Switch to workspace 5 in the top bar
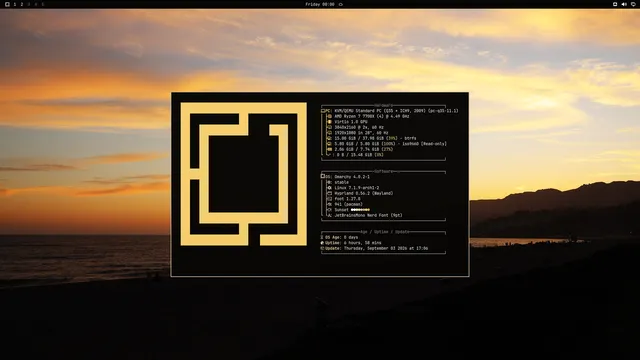This screenshot has width=640, height=360. [42, 4]
